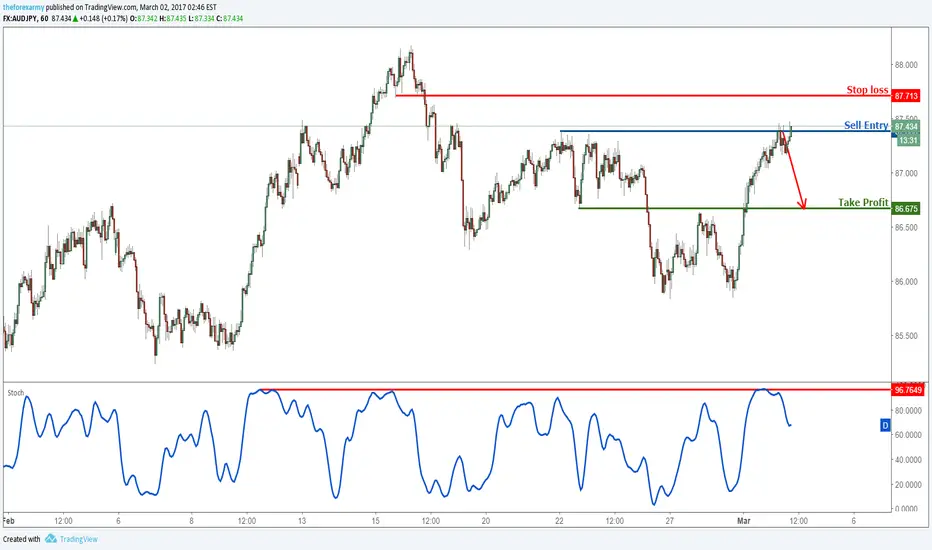Viewport: 932px width, 550px height.
Task: Click the H:87.435 high value
Action: pyautogui.click(x=174, y=18)
